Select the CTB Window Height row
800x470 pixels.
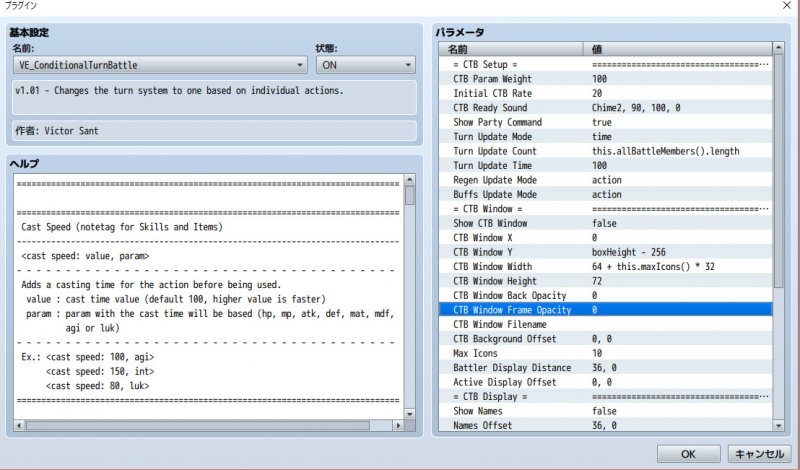click(x=606, y=281)
